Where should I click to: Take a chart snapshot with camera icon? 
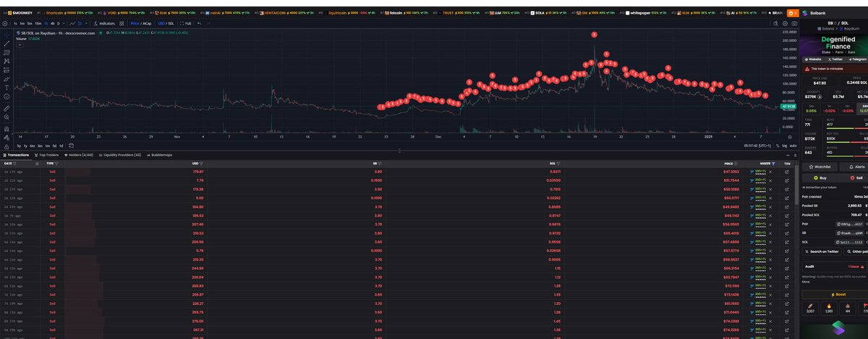(794, 23)
